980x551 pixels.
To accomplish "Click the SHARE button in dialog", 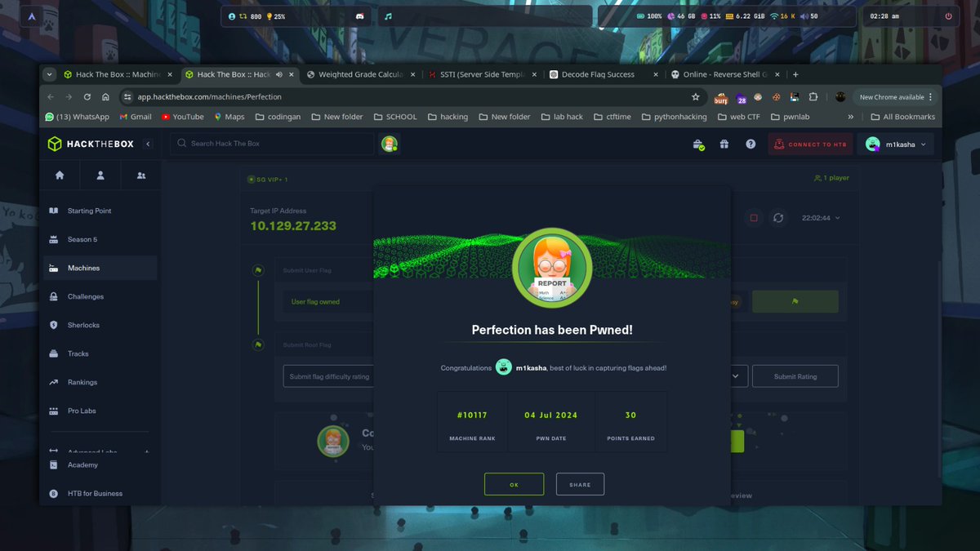I will [x=580, y=484].
